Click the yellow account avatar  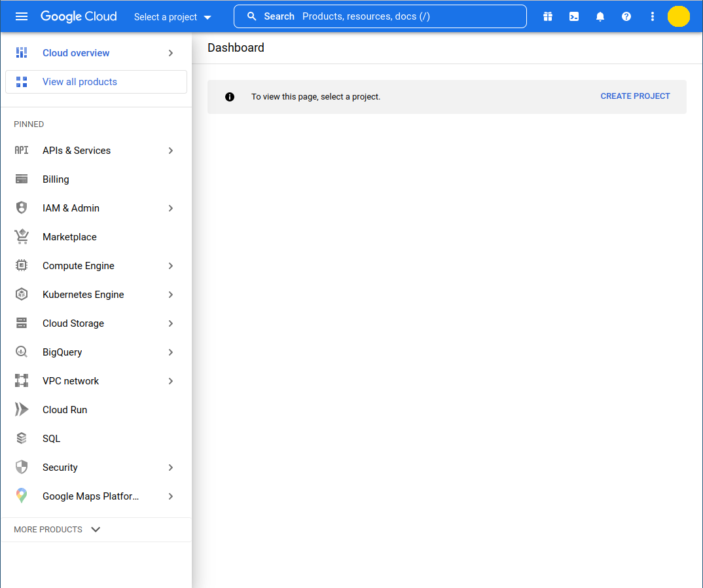[678, 16]
